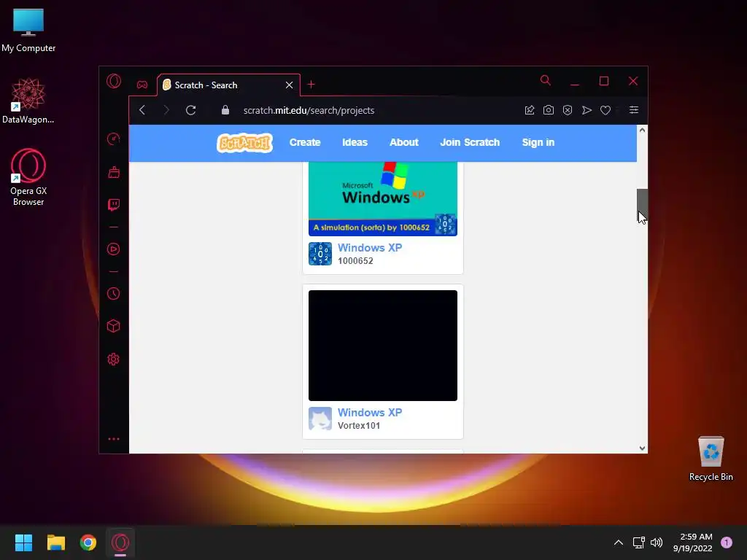Open the Ideas menu item

pos(355,142)
